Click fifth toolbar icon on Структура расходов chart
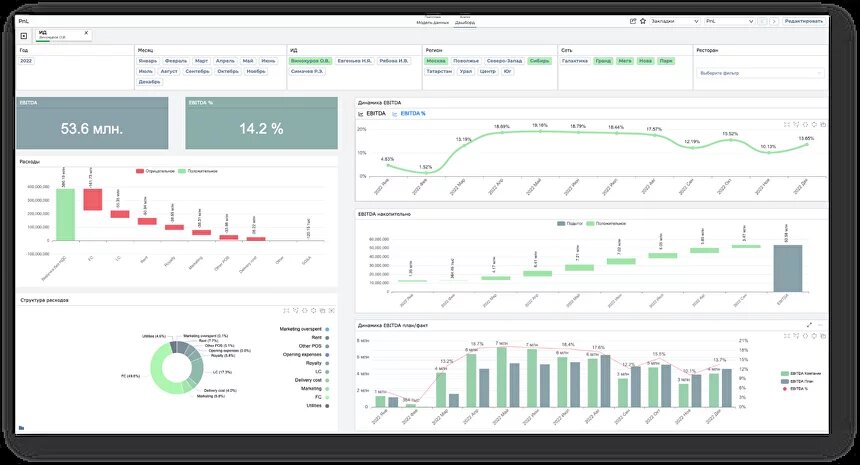860x465 pixels. (x=322, y=311)
